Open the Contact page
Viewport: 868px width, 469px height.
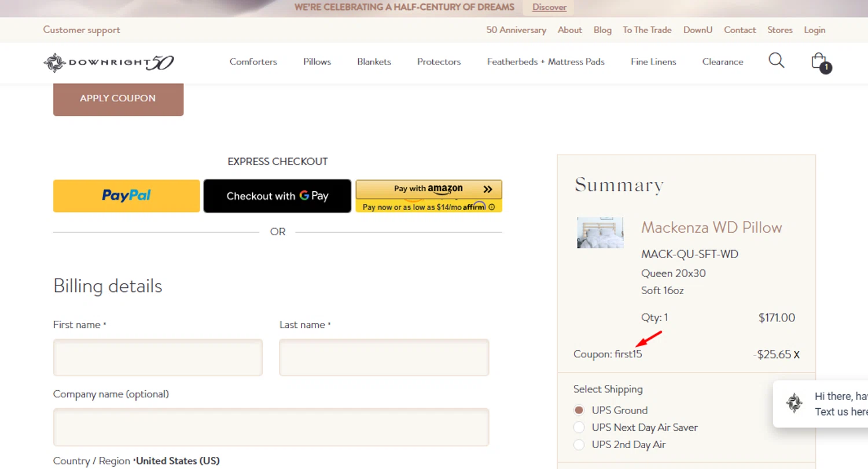(x=740, y=30)
